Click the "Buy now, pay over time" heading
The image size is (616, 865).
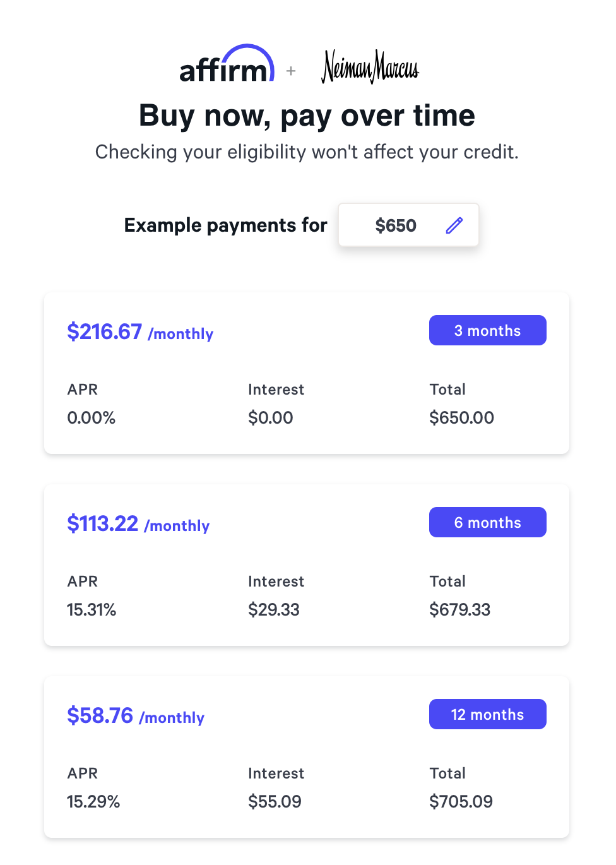pyautogui.click(x=307, y=116)
